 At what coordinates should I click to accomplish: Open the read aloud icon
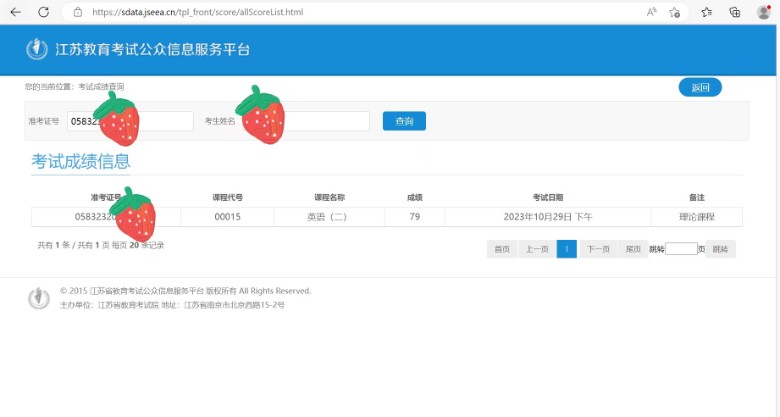coord(652,12)
